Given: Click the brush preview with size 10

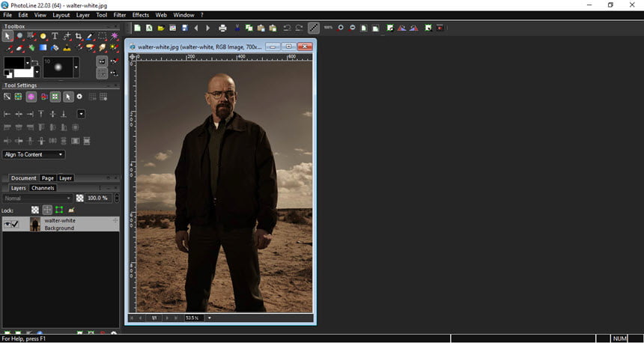Looking at the screenshot, I should pyautogui.click(x=58, y=67).
